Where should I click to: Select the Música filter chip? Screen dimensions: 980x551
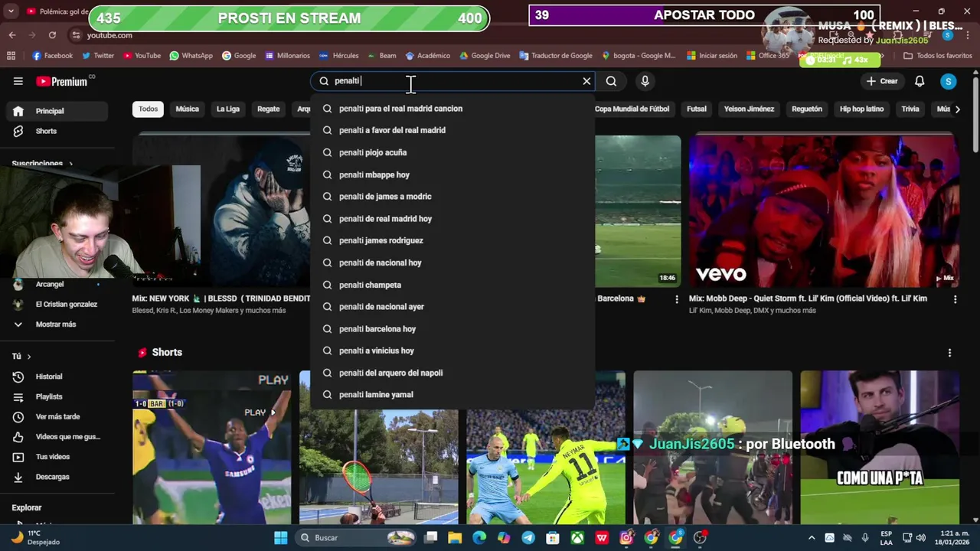pyautogui.click(x=187, y=109)
